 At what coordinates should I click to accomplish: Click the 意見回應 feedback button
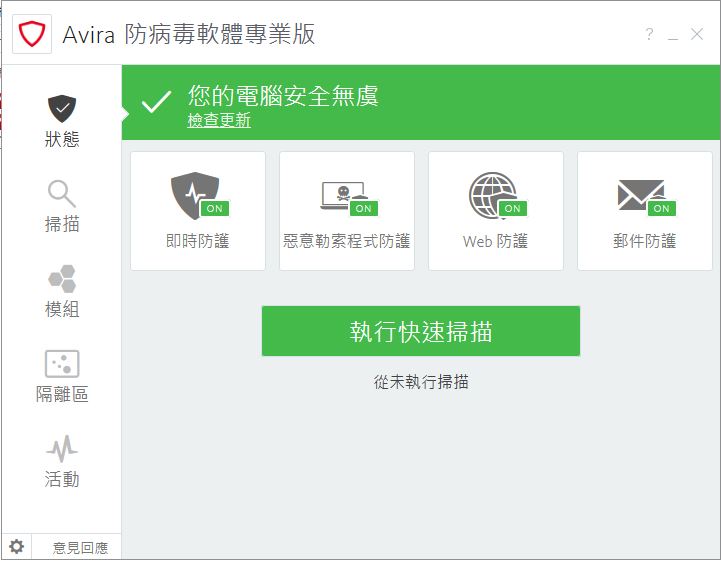coord(80,547)
